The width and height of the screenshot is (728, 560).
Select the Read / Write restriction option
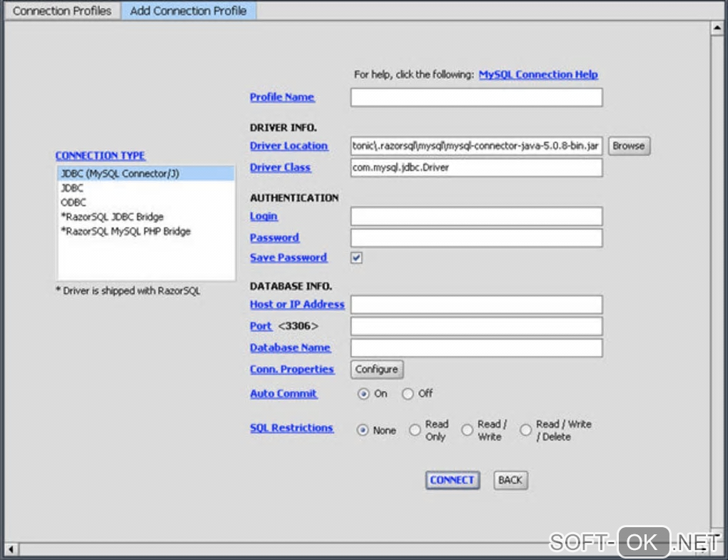467,431
